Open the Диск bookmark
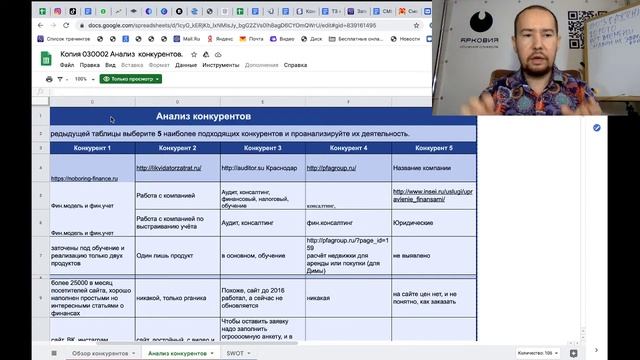 (x=311, y=39)
